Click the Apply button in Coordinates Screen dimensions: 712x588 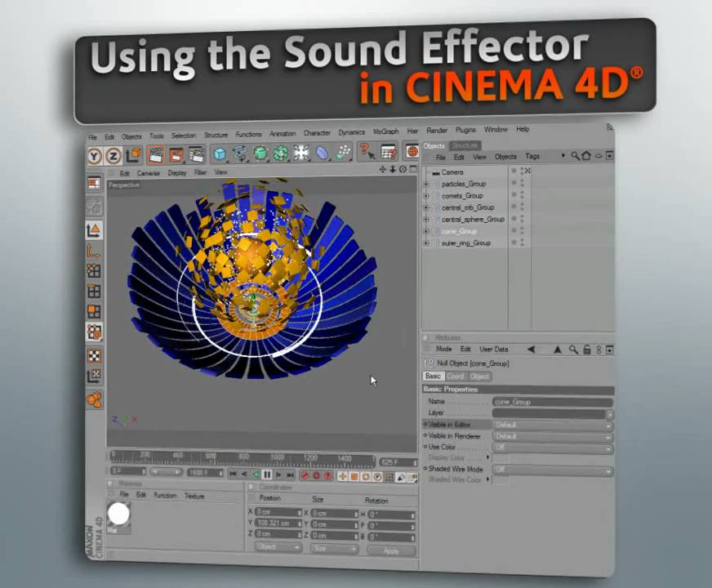(x=391, y=550)
